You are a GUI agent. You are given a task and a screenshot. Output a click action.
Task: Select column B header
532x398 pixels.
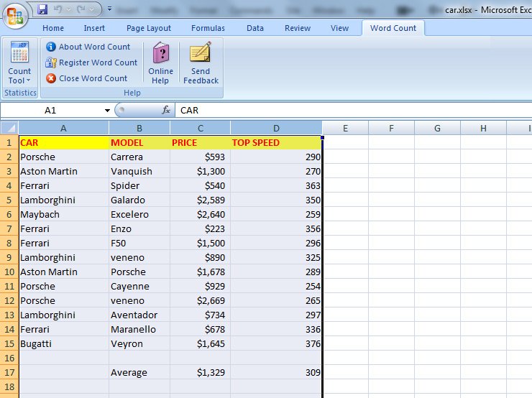[x=139, y=128]
